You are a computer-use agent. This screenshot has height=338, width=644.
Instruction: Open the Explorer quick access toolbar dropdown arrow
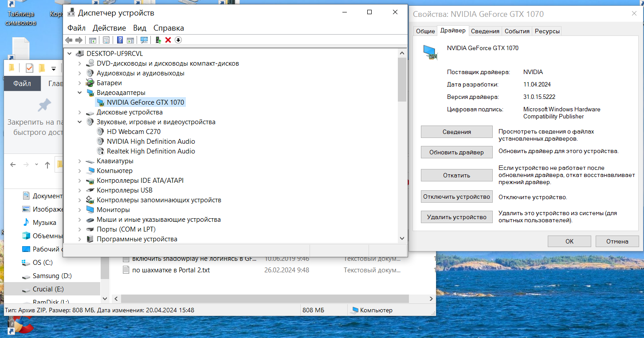[54, 68]
